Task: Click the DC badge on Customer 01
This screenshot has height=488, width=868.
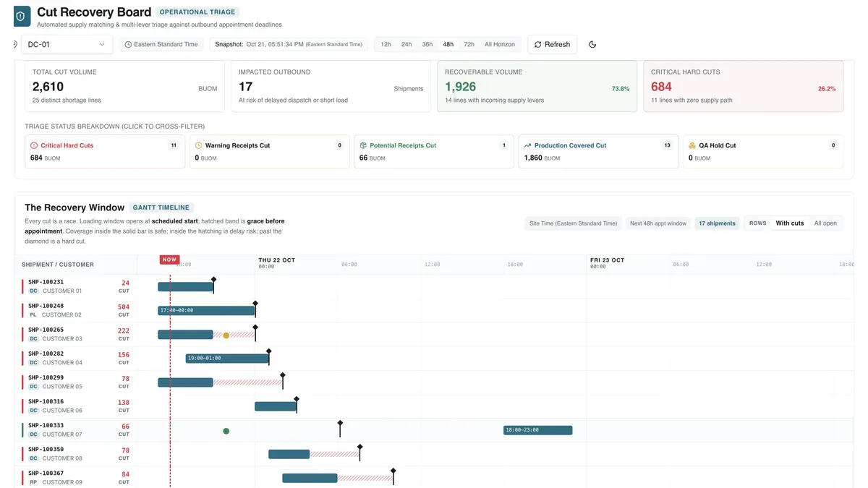Action: [34, 291]
